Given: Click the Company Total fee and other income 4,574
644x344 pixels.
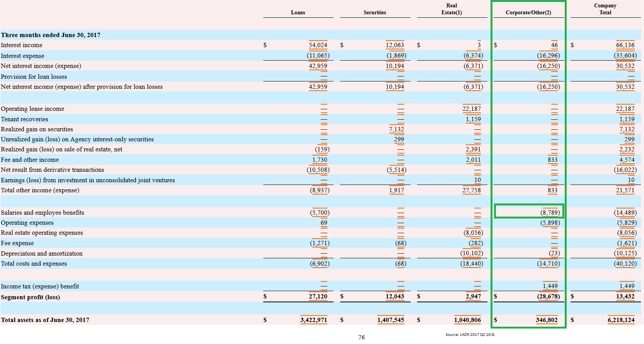Looking at the screenshot, I should point(627,160).
